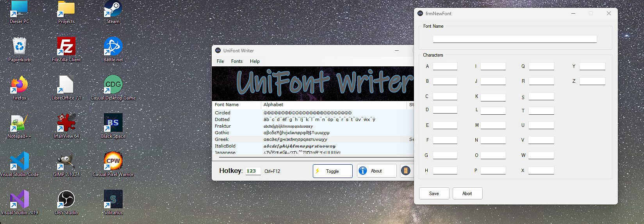The height and width of the screenshot is (224, 644).
Task: Sort by the Alphabet column header
Action: click(334, 105)
